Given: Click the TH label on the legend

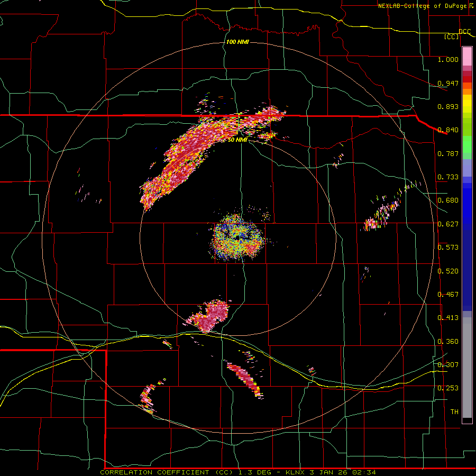Looking at the screenshot, I should pyautogui.click(x=454, y=412).
